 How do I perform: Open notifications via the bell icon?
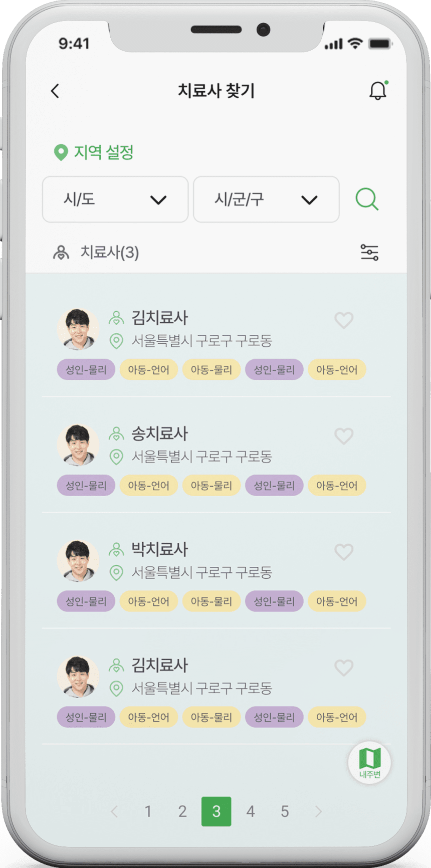tap(378, 91)
